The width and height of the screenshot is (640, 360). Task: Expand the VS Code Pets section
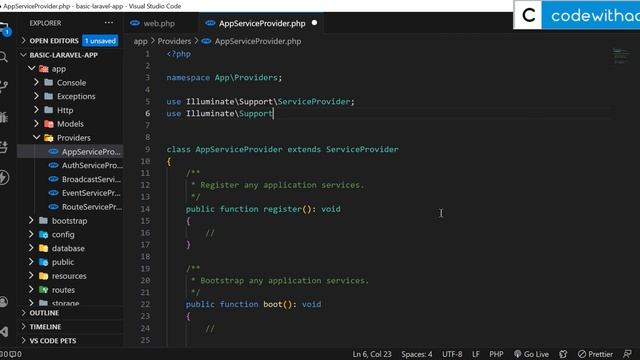pyautogui.click(x=23, y=341)
